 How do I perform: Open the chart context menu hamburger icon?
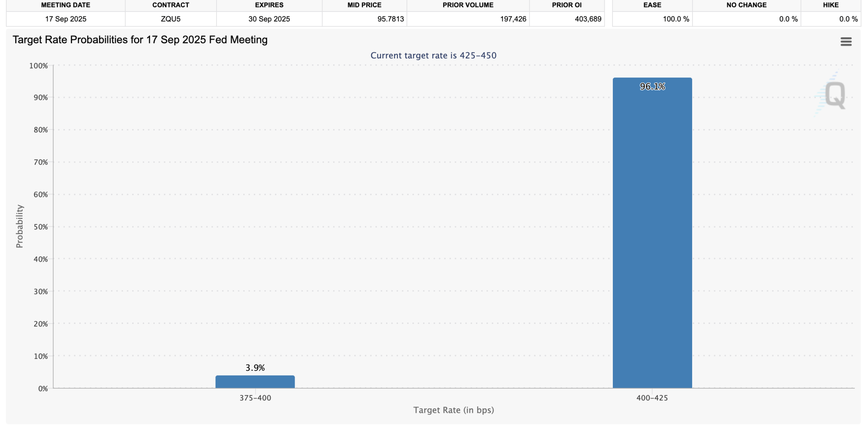pos(846,41)
